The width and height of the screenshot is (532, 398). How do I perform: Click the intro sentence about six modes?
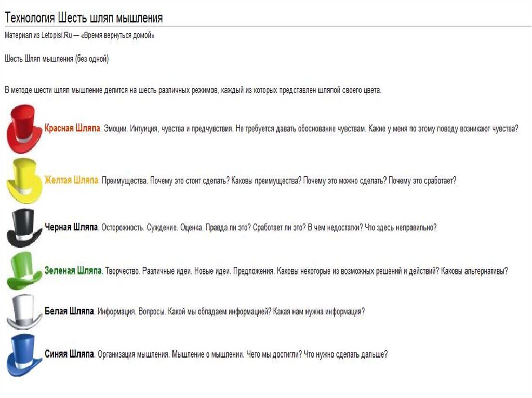tap(193, 90)
